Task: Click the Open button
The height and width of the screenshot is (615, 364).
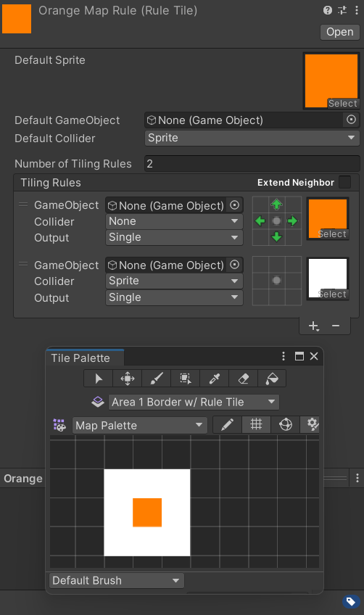Action: tap(340, 32)
